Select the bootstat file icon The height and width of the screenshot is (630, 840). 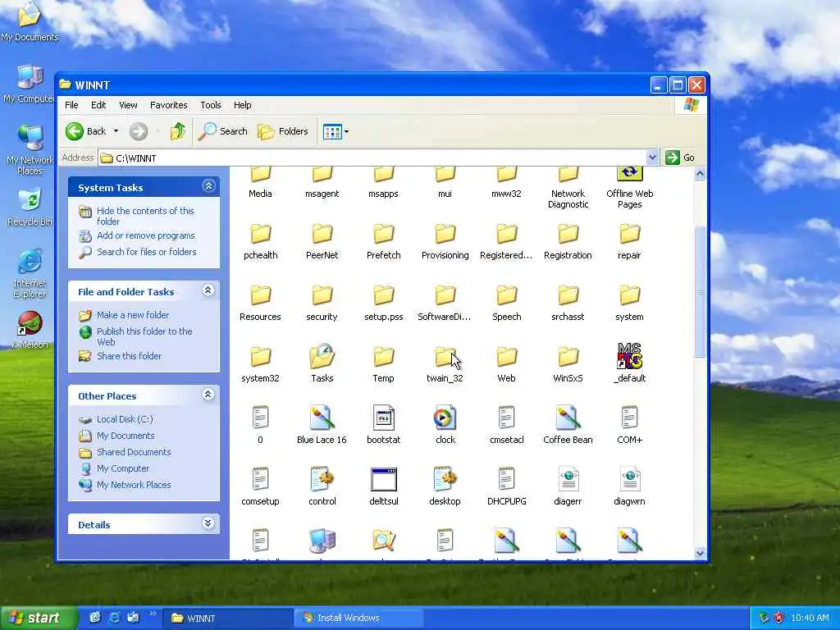point(384,418)
